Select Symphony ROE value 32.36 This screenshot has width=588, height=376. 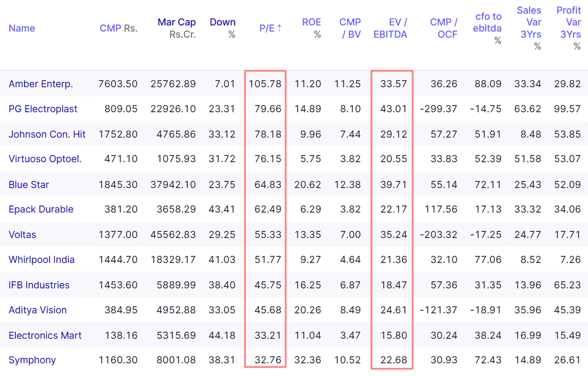308,360
